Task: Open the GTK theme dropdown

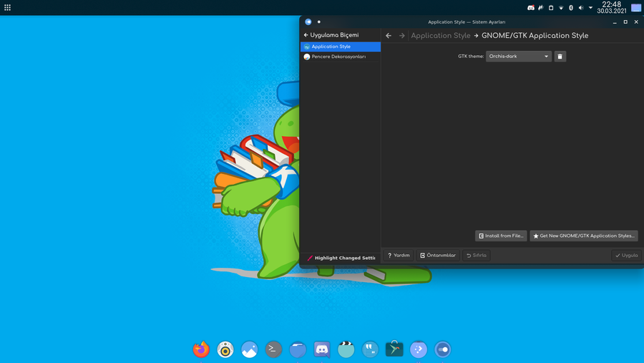Action: [x=519, y=56]
